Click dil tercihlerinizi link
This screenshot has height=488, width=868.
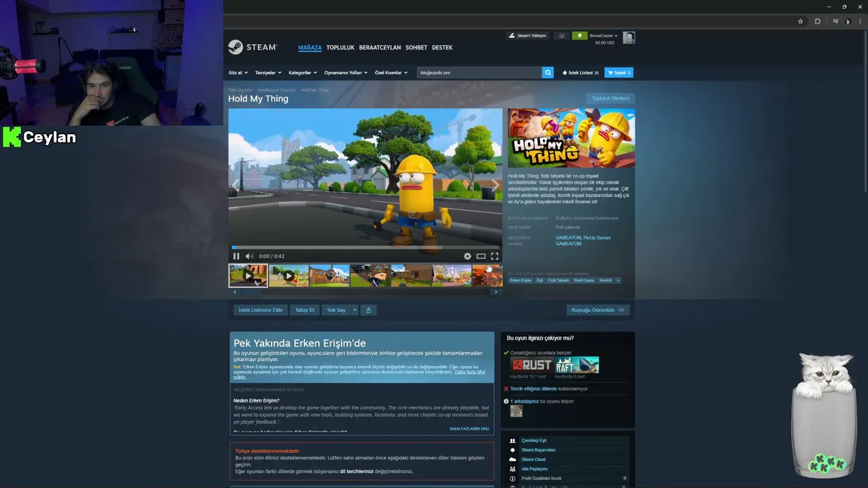coord(357,471)
